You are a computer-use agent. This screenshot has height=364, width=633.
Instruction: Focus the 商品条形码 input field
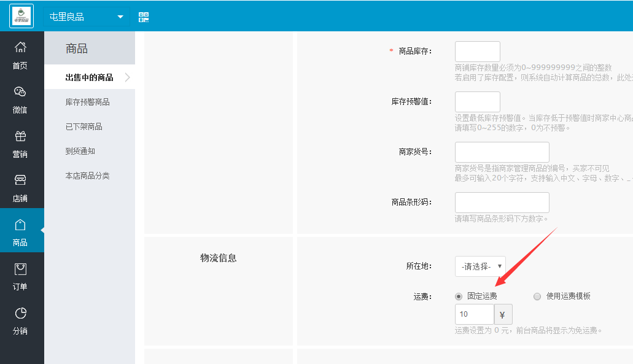[502, 202]
